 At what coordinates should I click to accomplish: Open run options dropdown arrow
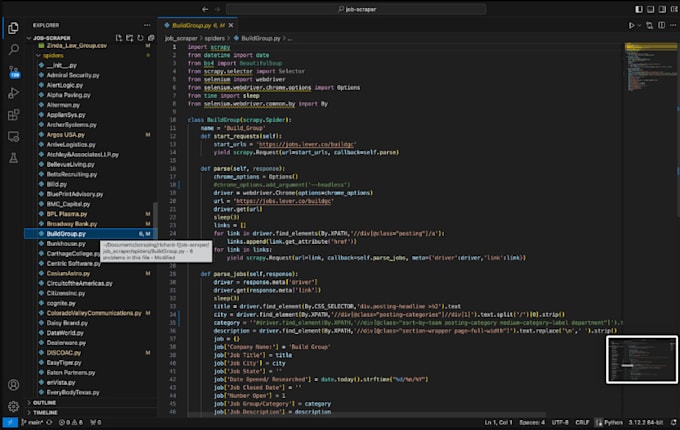point(639,26)
